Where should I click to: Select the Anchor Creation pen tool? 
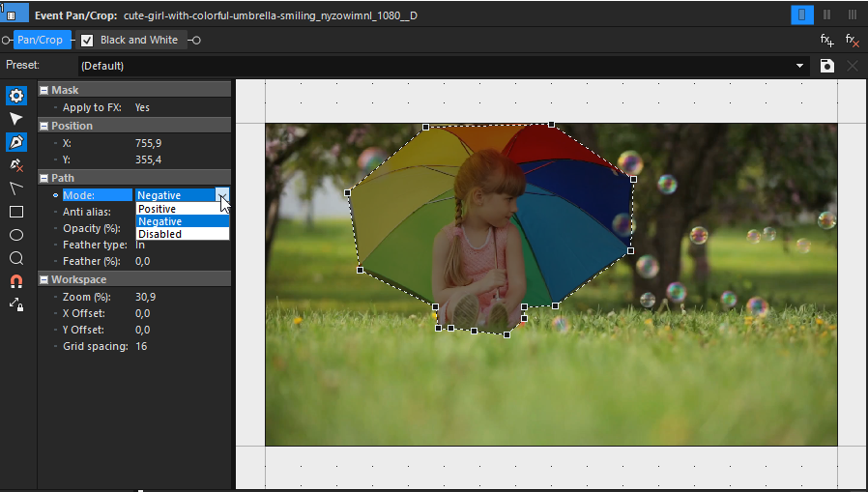pyautogui.click(x=16, y=142)
